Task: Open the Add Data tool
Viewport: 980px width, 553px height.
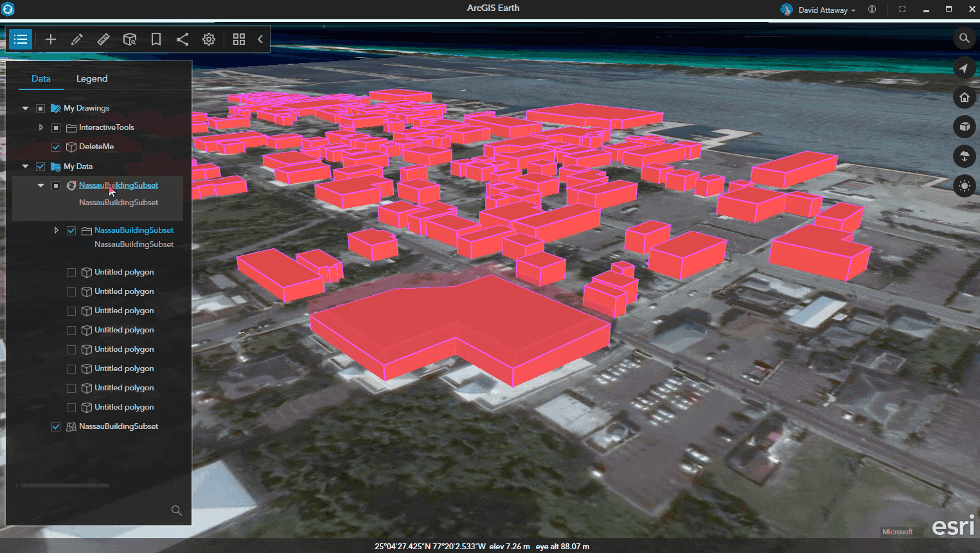Action: pyautogui.click(x=50, y=39)
